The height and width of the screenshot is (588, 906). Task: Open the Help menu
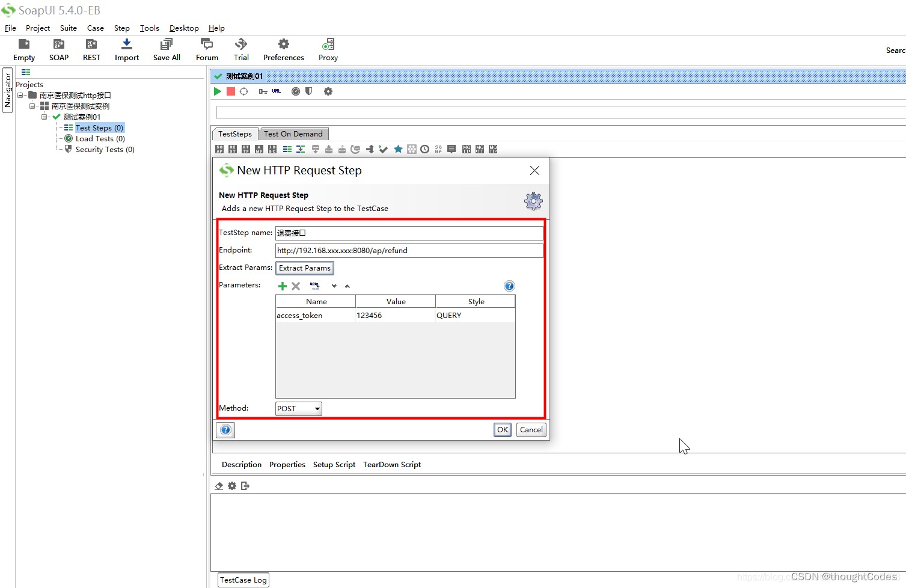216,28
